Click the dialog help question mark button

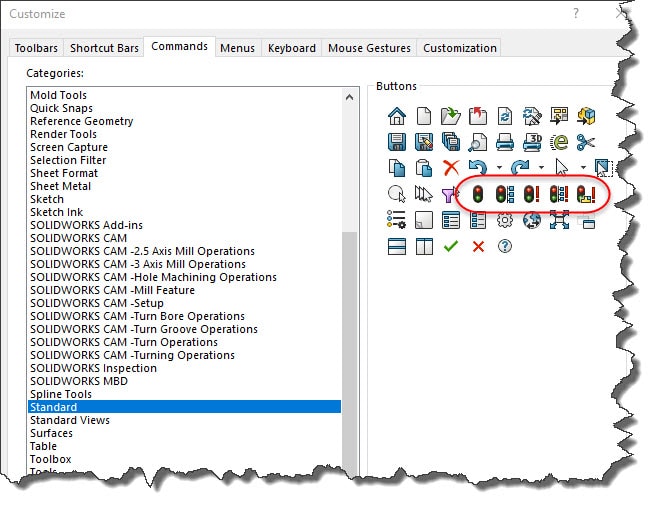[576, 14]
